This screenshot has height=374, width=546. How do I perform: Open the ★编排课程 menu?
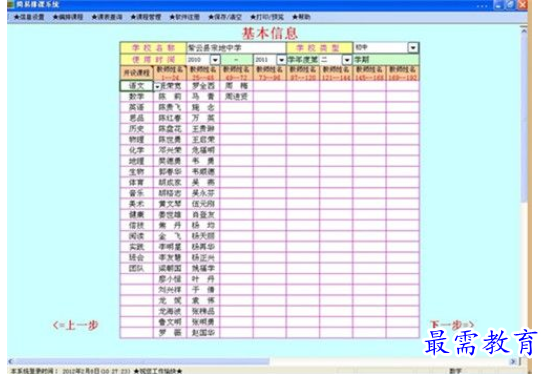pyautogui.click(x=68, y=17)
